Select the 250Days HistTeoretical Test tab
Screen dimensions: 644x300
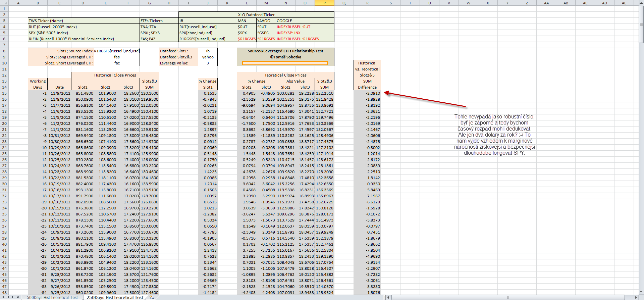pyautogui.click(x=115, y=298)
